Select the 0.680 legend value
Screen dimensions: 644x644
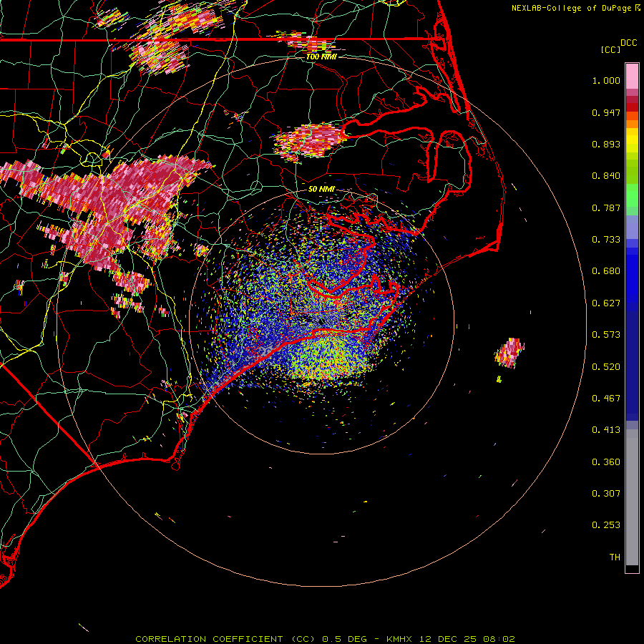pyautogui.click(x=606, y=271)
